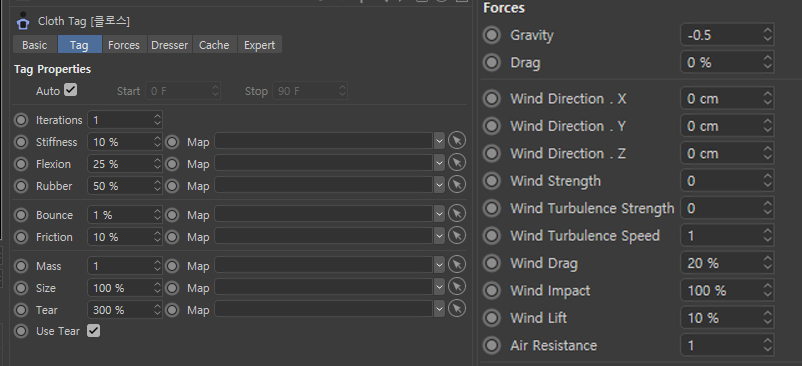This screenshot has width=802, height=366.
Task: Expand the Tear Map dropdown arrow
Action: click(x=439, y=309)
